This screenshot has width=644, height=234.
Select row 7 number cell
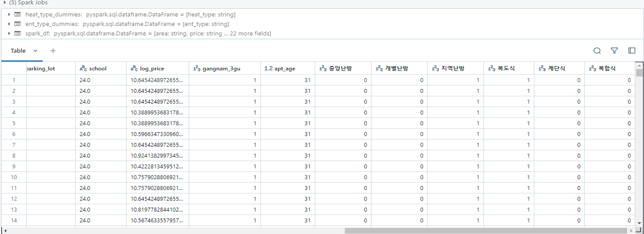tap(14, 145)
